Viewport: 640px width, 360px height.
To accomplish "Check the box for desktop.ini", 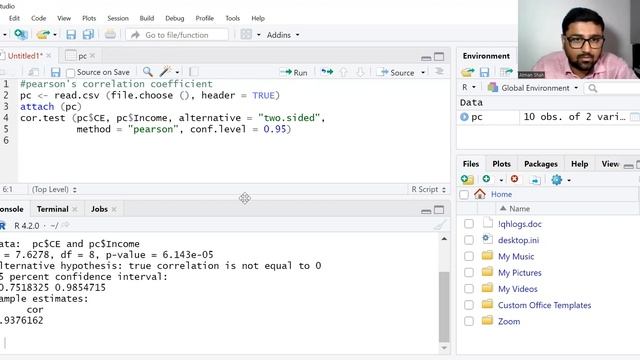I will click(469, 240).
